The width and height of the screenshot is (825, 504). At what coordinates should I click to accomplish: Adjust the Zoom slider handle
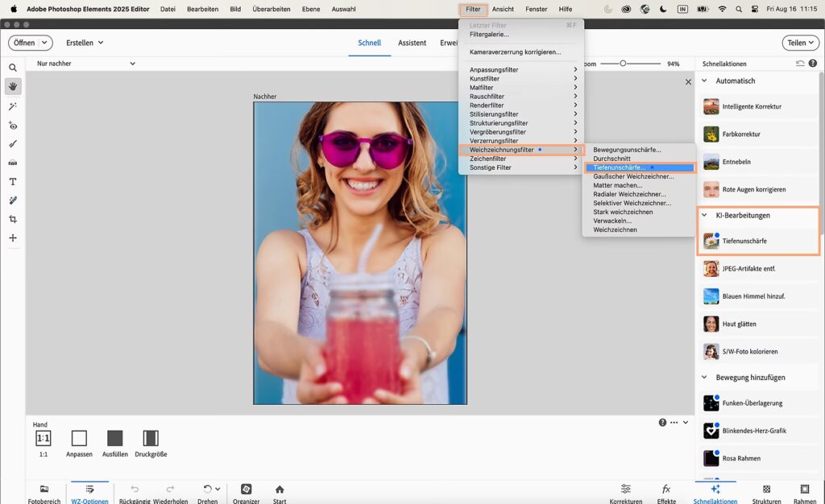click(x=623, y=63)
